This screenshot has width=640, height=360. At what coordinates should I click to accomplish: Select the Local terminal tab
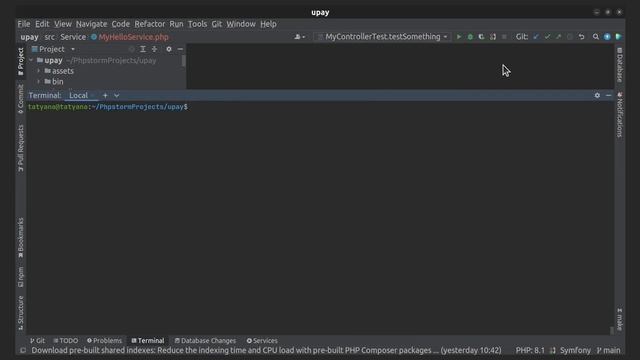(78, 95)
